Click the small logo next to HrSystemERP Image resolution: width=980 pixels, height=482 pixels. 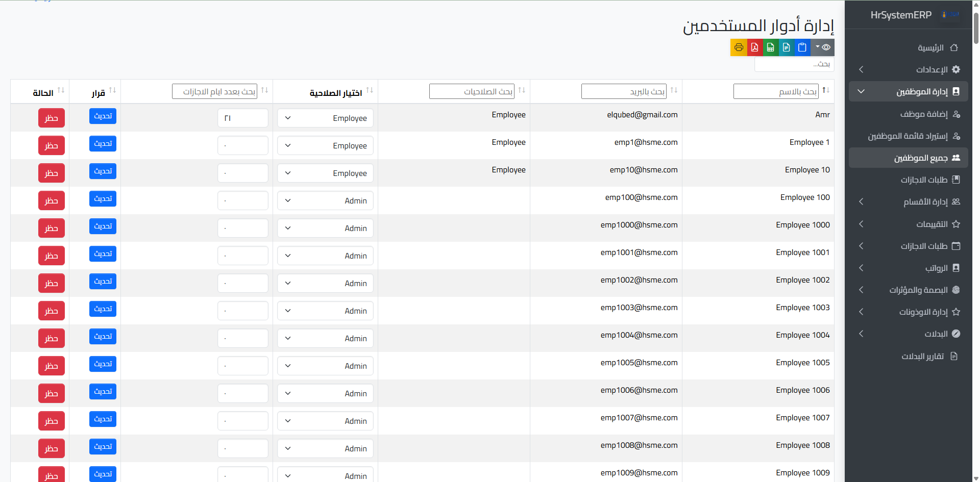(x=950, y=15)
